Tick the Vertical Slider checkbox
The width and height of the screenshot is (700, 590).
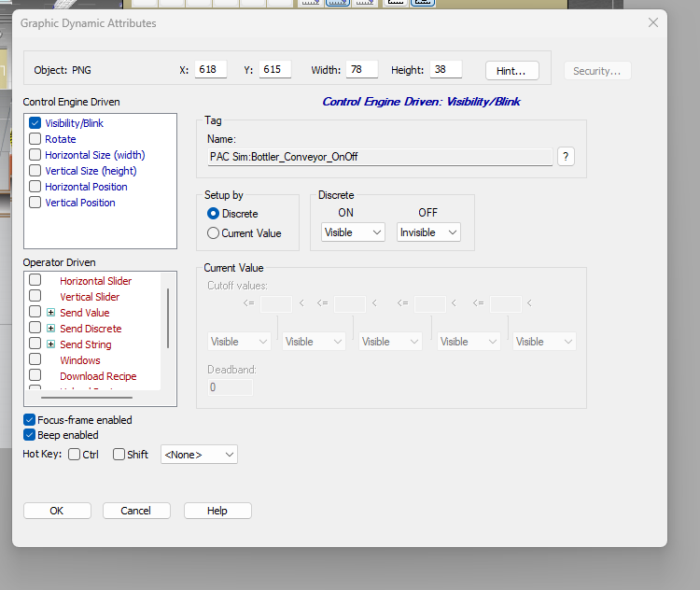click(x=35, y=296)
